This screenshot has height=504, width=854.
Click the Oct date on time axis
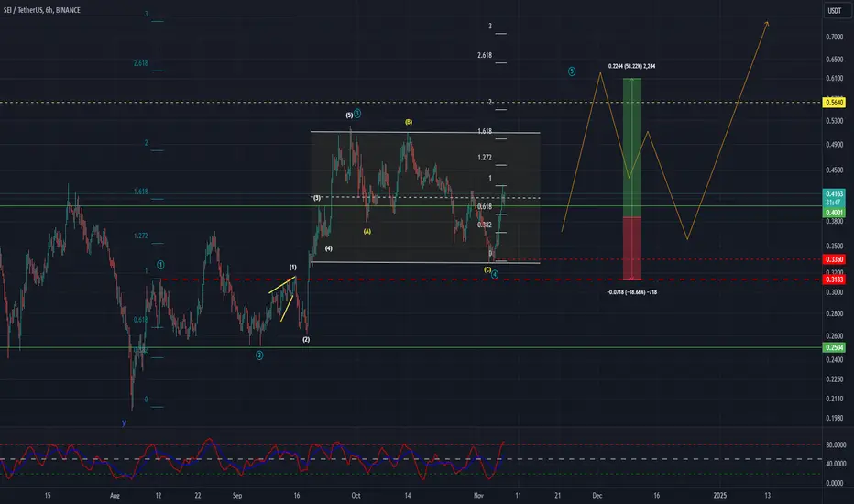click(356, 496)
